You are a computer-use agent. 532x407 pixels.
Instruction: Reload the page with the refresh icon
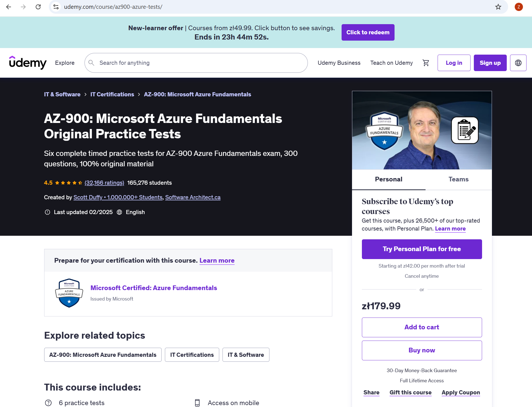click(38, 7)
